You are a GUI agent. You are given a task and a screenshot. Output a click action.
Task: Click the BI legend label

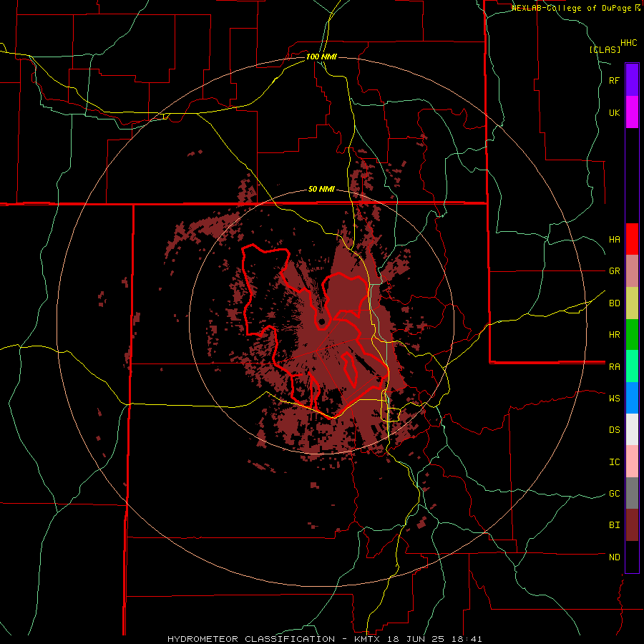[x=614, y=525]
